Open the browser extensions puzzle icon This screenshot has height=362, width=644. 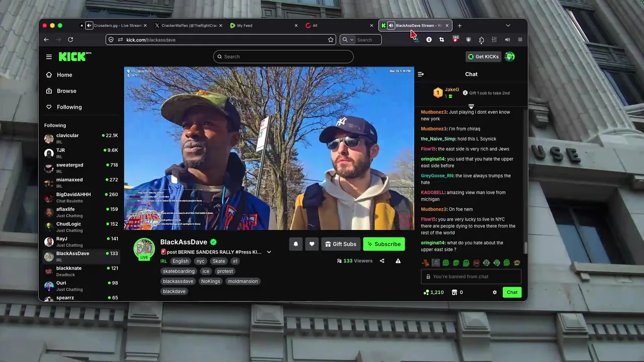481,40
